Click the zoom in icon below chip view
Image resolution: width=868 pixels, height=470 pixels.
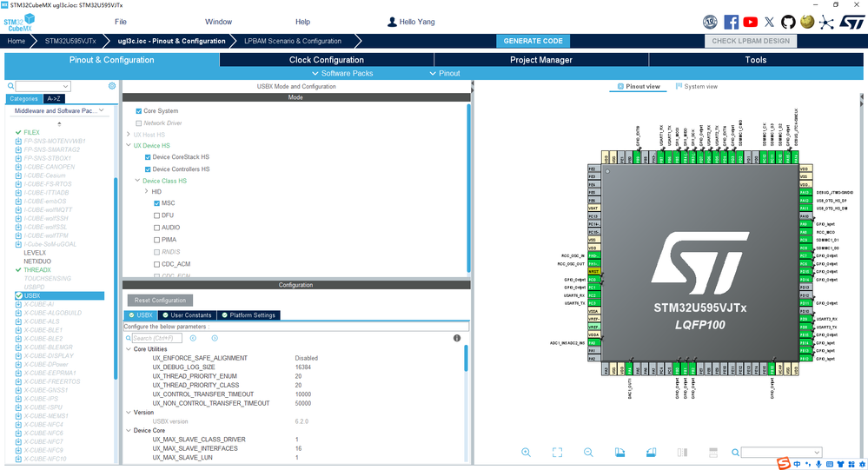(x=527, y=452)
